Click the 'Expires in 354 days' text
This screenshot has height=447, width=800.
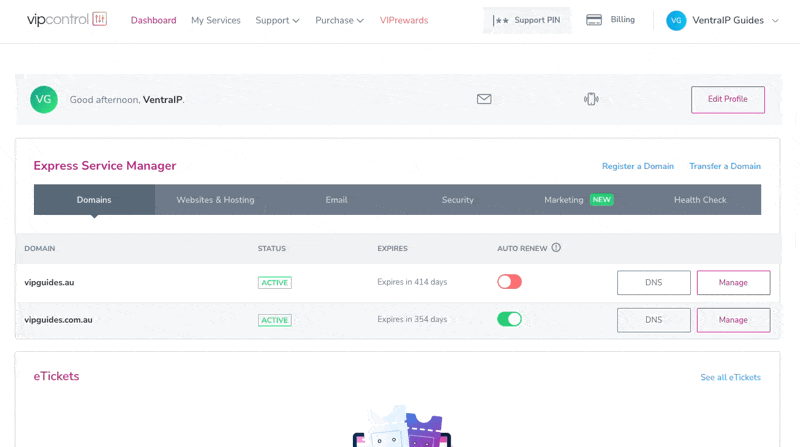pos(412,319)
